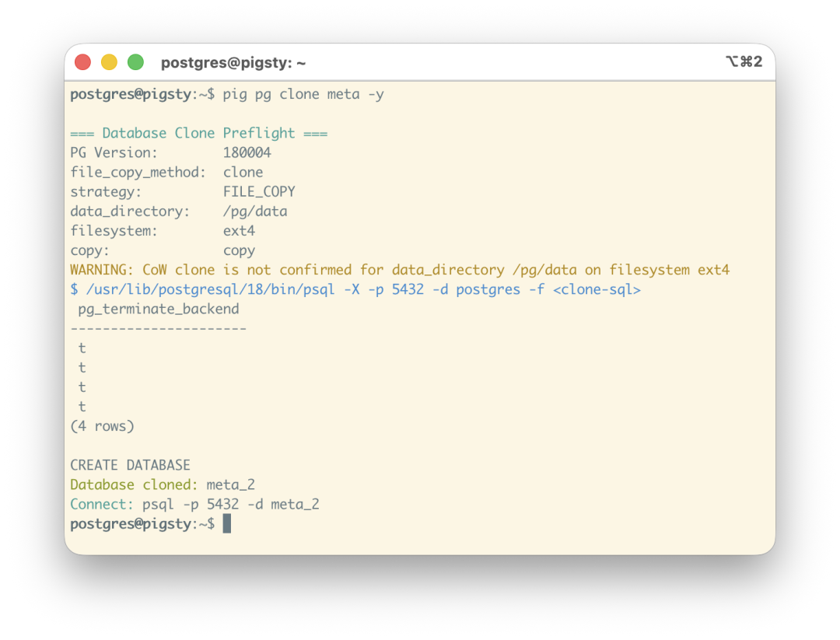840x640 pixels.
Task: Click the pg_terminate_backend column header
Action: coord(159,309)
